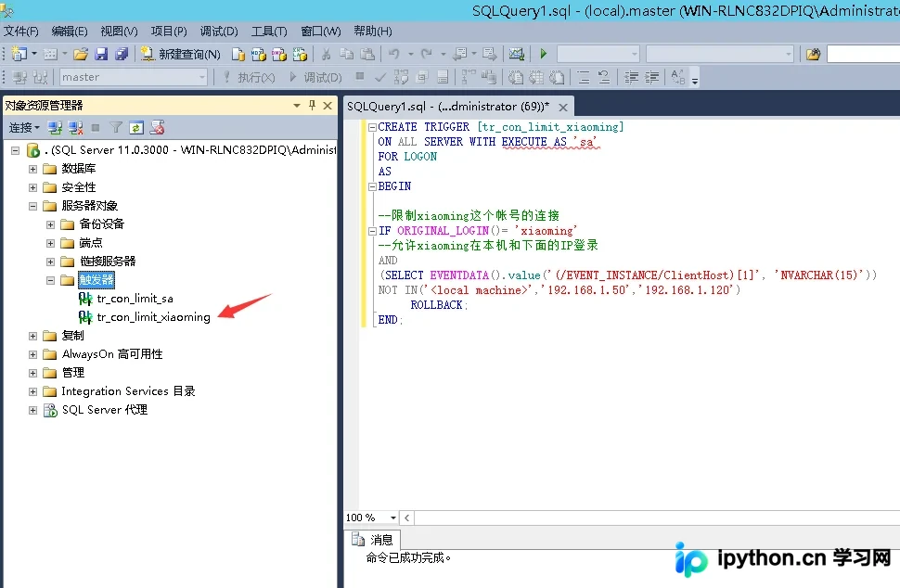This screenshot has height=588, width=900.
Task: Click the Undo arrow icon
Action: click(x=394, y=54)
